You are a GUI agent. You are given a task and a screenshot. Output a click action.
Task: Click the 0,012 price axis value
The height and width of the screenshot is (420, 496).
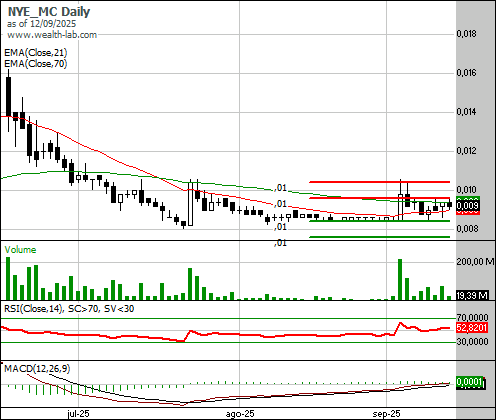click(x=467, y=151)
